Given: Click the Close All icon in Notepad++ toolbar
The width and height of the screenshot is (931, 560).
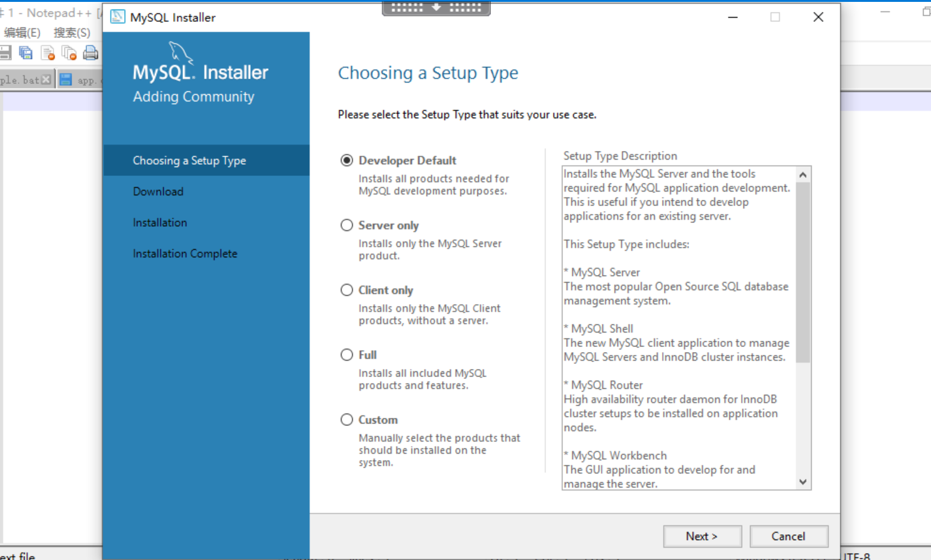Looking at the screenshot, I should (x=69, y=53).
